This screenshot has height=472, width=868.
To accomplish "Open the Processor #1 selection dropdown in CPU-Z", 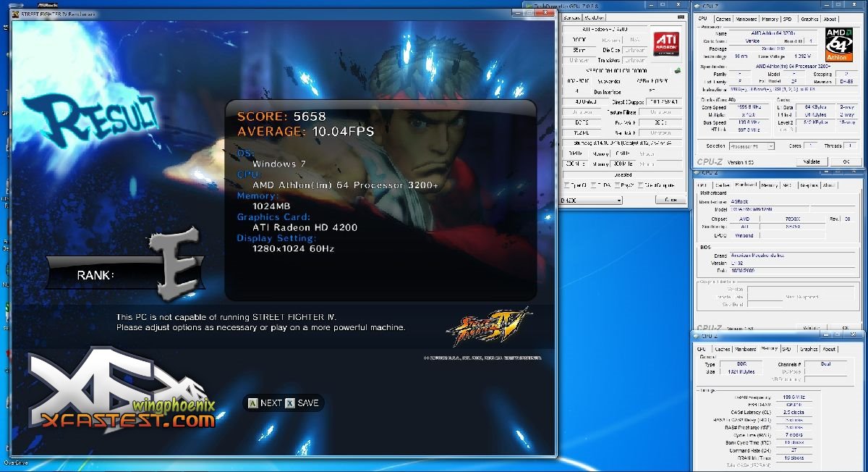I will click(x=751, y=146).
